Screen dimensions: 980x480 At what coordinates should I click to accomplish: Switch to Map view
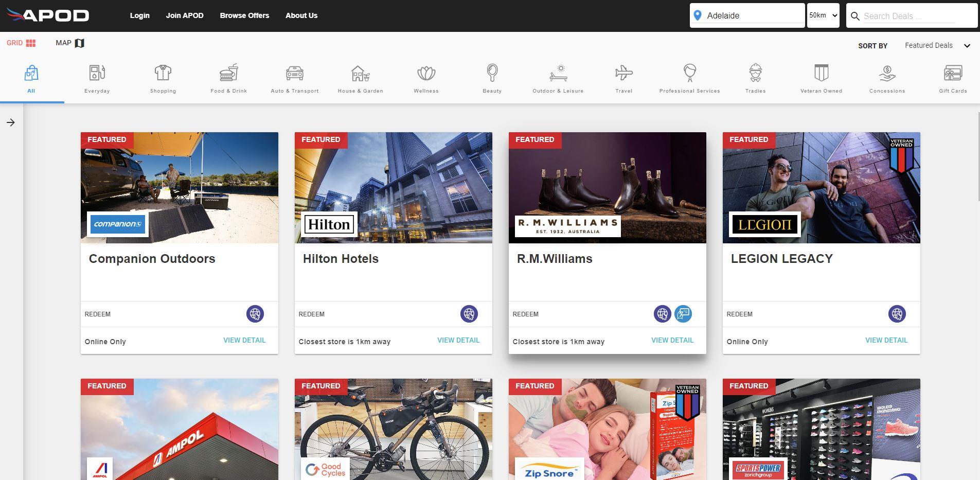point(70,43)
